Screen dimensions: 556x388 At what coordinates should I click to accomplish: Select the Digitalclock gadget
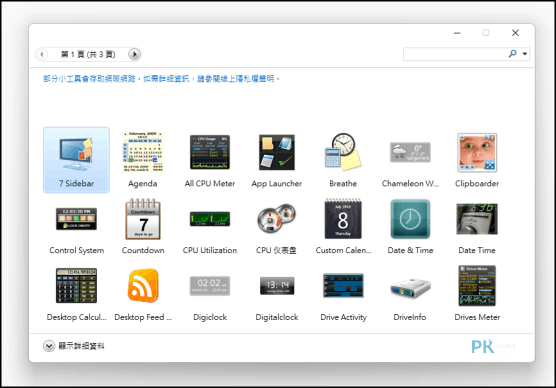pos(277,286)
